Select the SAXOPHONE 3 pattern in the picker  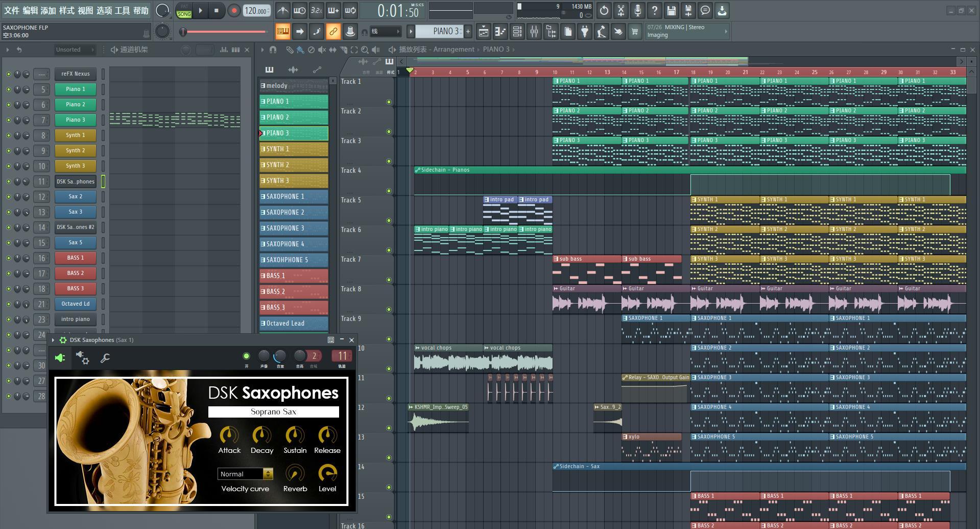pos(294,228)
